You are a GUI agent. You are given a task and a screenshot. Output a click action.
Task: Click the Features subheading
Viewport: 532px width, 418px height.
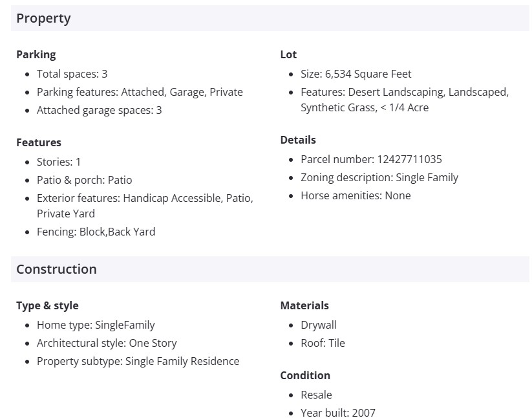tap(39, 142)
